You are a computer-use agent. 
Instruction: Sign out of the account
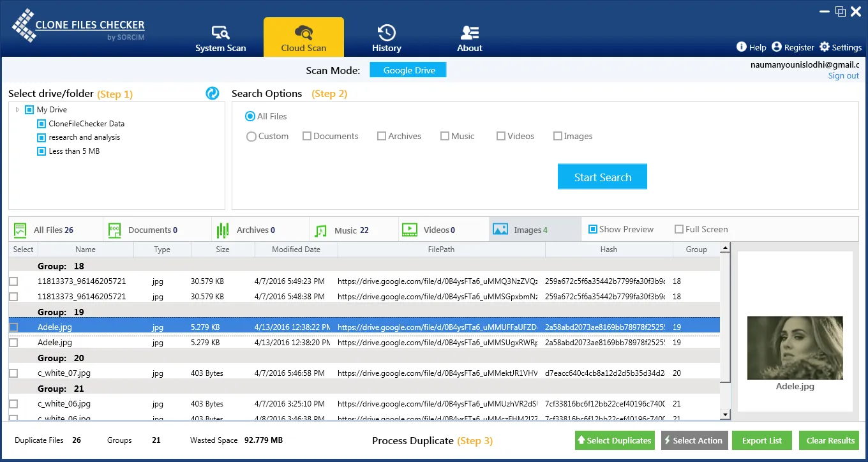coord(843,75)
